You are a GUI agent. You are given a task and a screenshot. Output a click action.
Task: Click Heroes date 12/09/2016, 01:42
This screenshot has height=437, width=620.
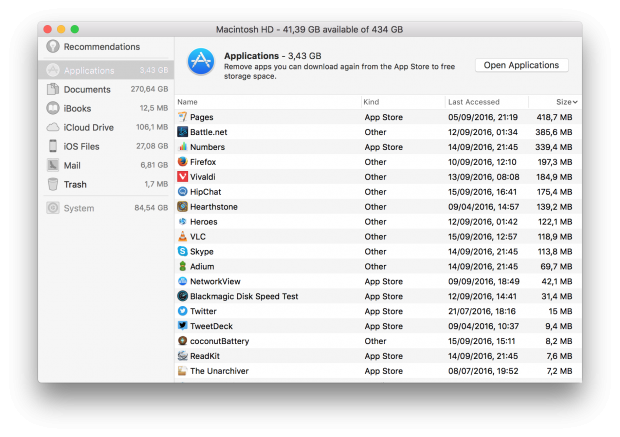(x=483, y=222)
